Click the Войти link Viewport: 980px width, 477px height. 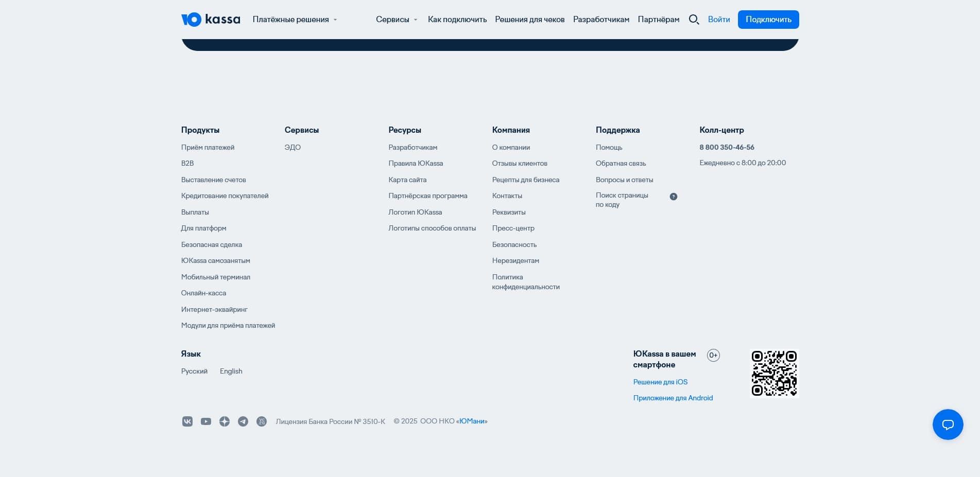719,19
